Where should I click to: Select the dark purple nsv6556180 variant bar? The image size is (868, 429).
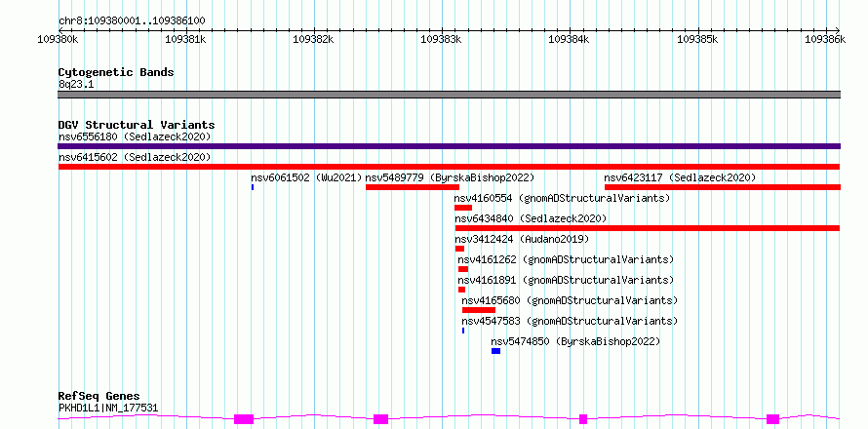[449, 146]
